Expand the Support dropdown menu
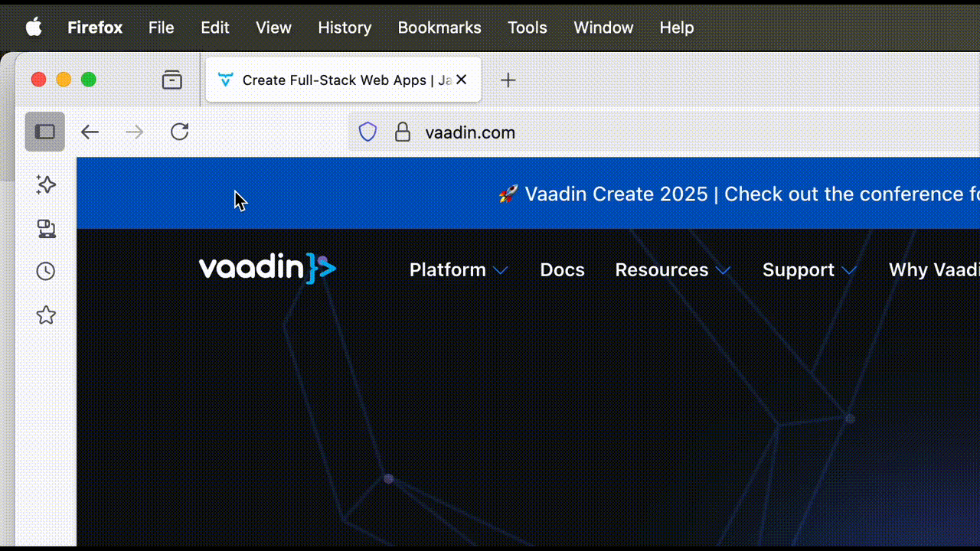The width and height of the screenshot is (980, 551). [x=808, y=269]
